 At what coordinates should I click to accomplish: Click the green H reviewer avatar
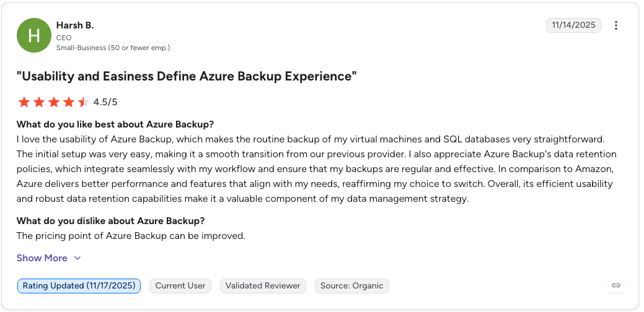(33, 35)
